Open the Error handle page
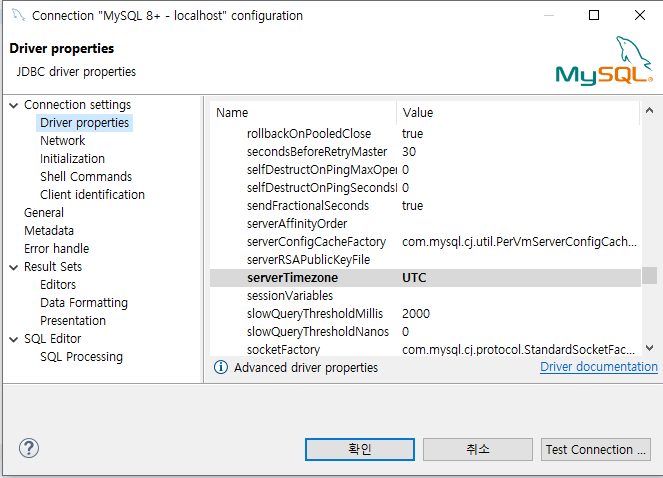Viewport: 663px width, 478px height. tap(57, 248)
